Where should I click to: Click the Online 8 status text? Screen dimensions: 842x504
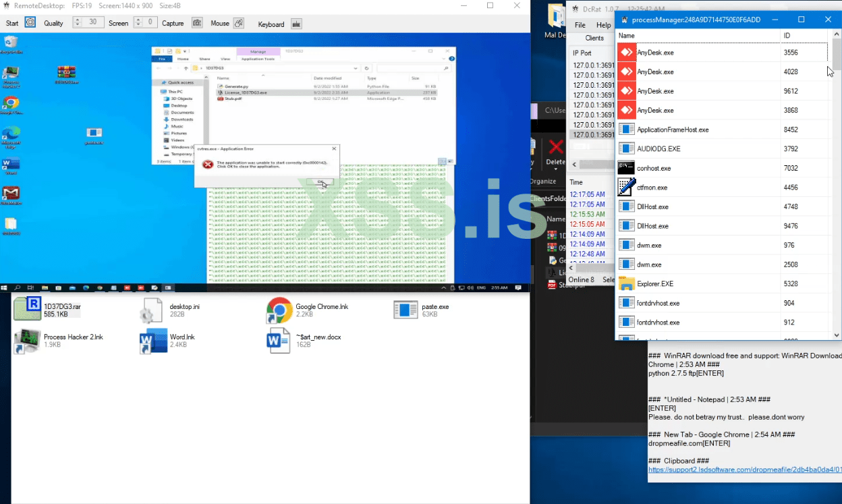(582, 279)
